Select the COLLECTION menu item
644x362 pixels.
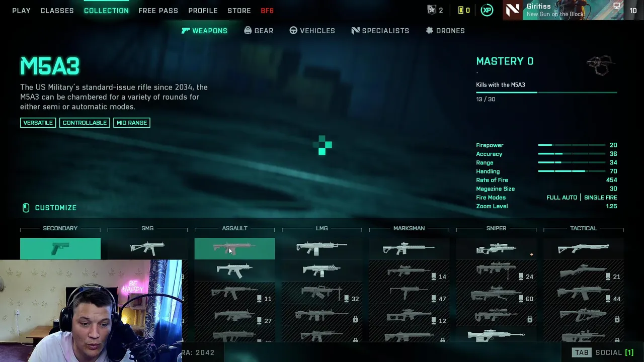106,11
